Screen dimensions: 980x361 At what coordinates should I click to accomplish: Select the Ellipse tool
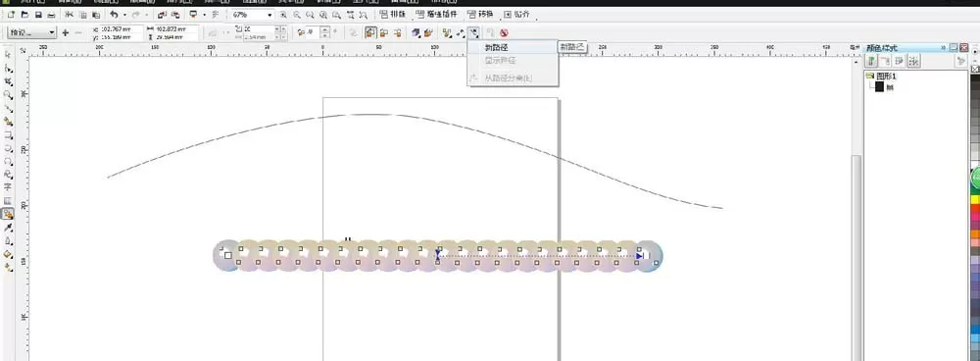pos(8,148)
